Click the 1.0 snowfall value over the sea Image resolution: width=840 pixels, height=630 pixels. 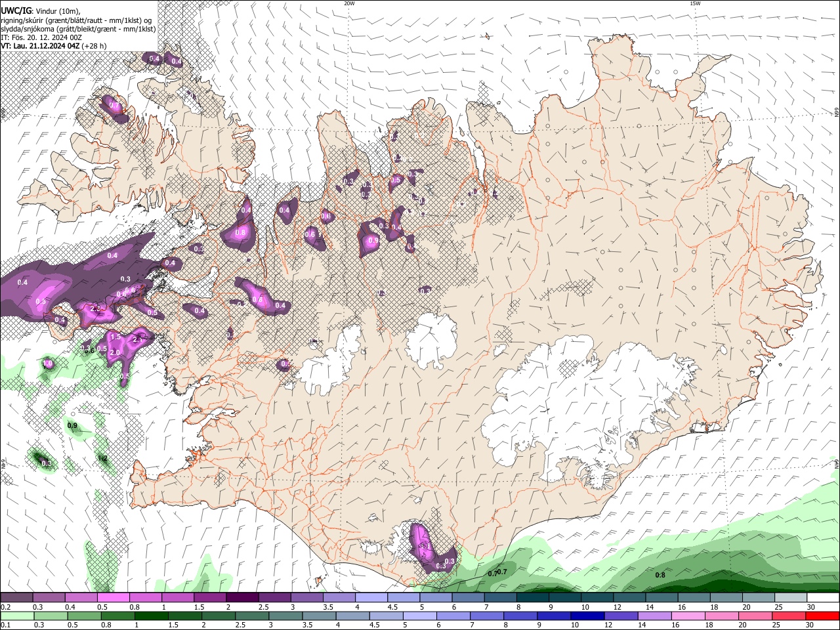(47, 363)
